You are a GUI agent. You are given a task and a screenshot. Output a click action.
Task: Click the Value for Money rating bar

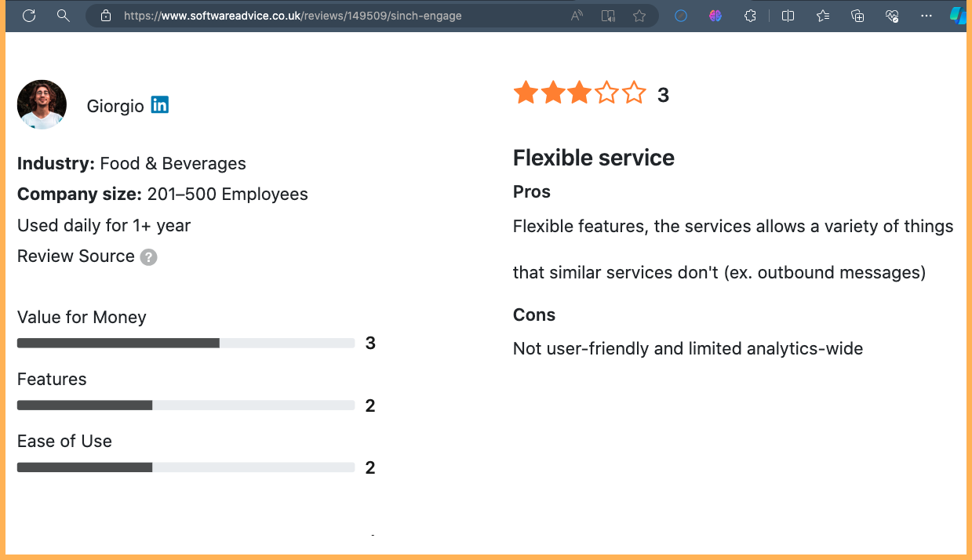(186, 343)
